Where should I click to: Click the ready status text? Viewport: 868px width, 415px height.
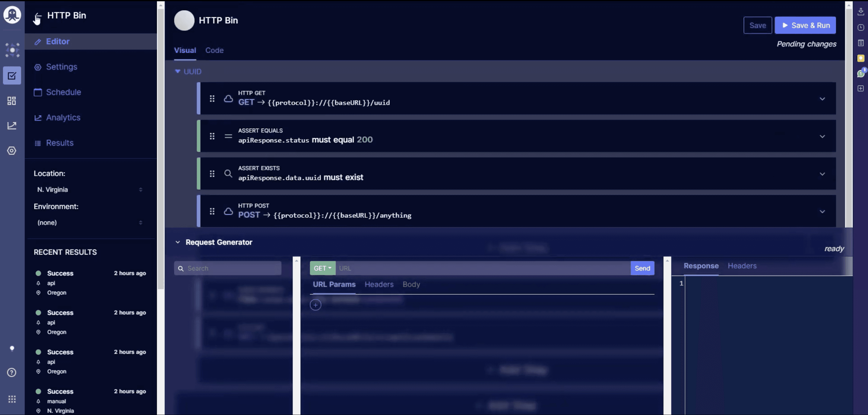coord(834,249)
